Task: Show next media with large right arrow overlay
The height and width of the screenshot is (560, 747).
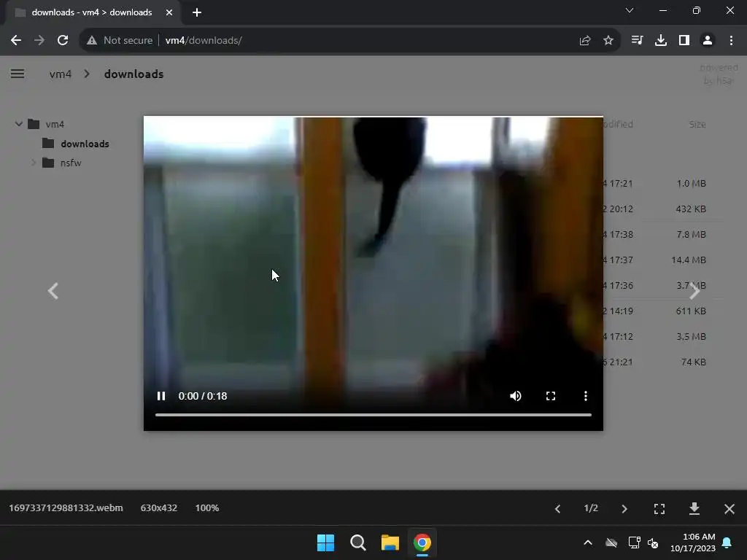Action: point(694,291)
